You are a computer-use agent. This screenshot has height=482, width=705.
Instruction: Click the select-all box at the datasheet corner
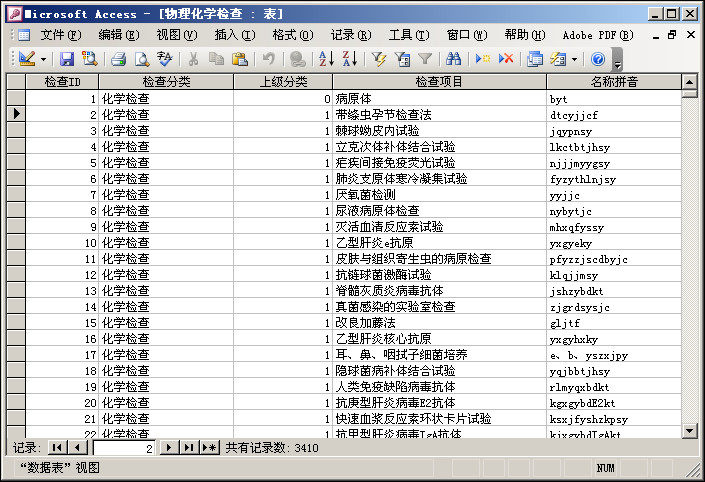(16, 82)
